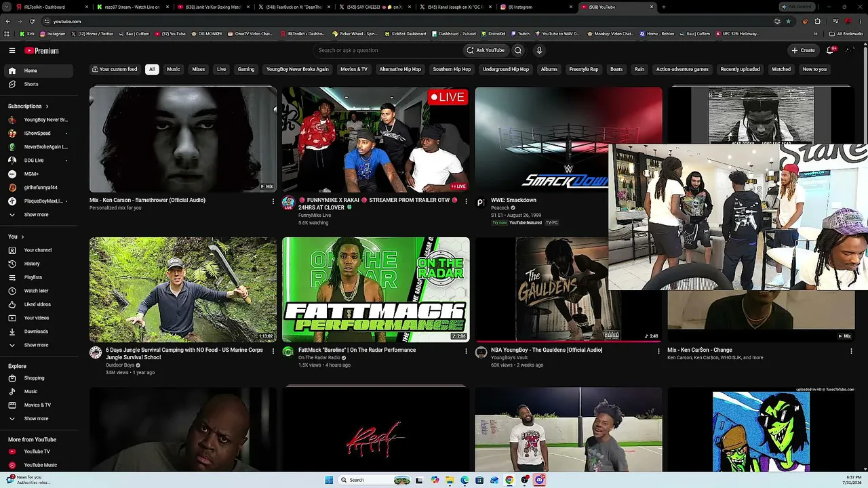Open options menu for FunnyMike x Rakai stream

click(466, 201)
